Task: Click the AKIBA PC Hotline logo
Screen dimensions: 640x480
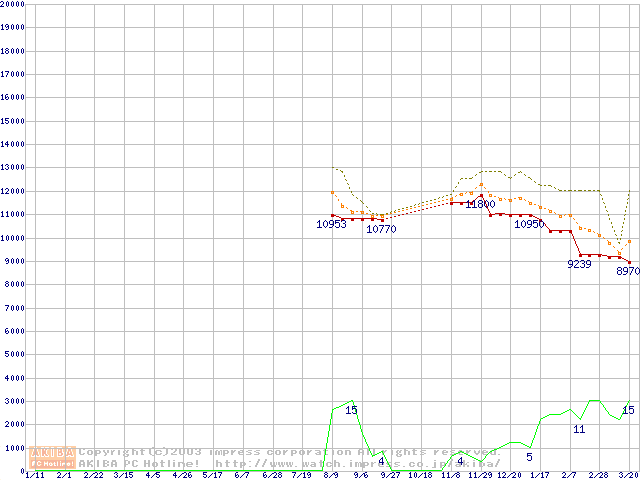Action: point(53,457)
